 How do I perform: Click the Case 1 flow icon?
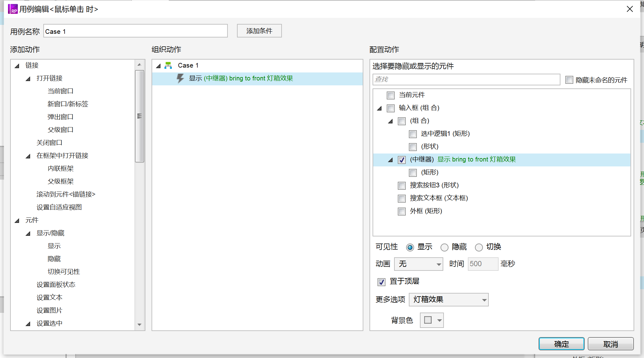coord(168,65)
